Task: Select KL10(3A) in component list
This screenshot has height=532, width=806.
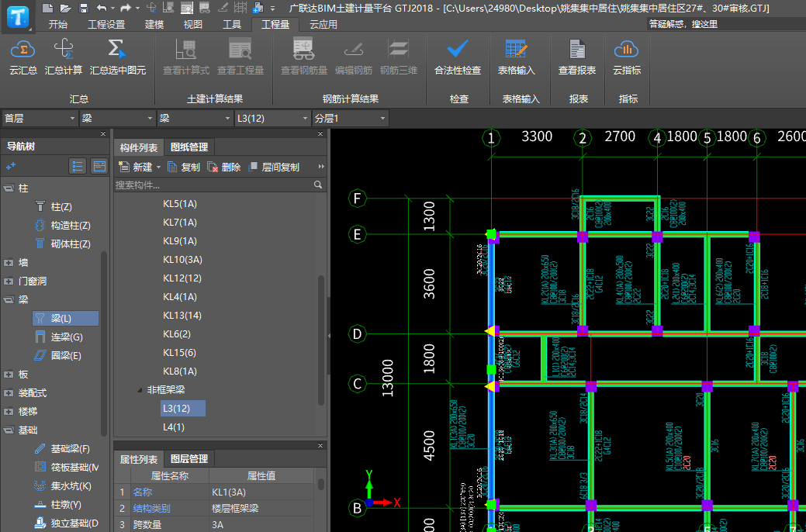Action: pos(182,260)
